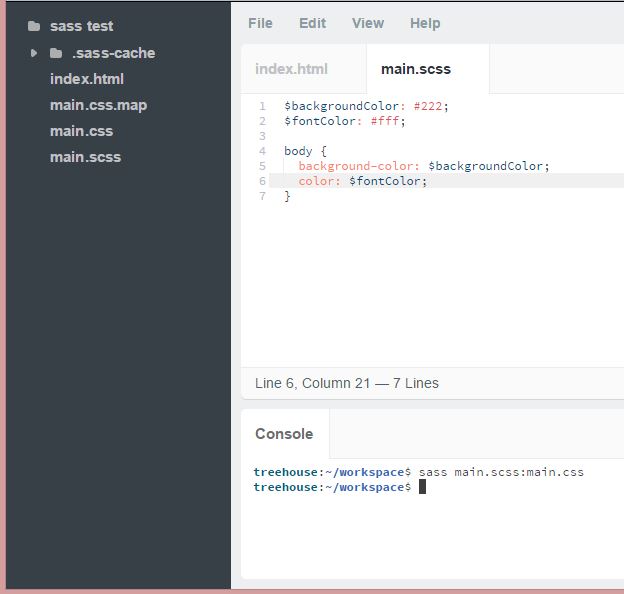Viewport: 624px width, 594px height.
Task: Click line number 7 in the gutter
Action: tap(262, 196)
